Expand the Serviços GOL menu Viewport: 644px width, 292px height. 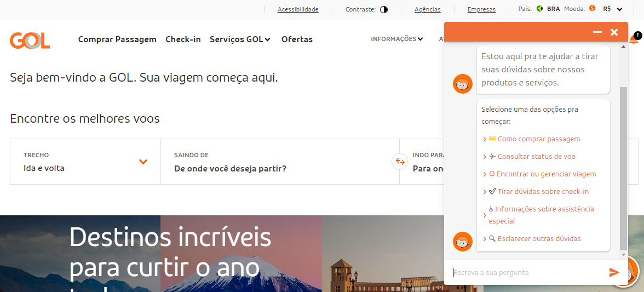click(240, 39)
